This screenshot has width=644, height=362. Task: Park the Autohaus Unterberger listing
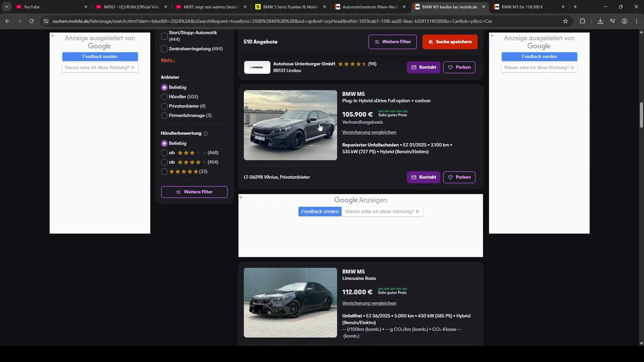point(459,67)
